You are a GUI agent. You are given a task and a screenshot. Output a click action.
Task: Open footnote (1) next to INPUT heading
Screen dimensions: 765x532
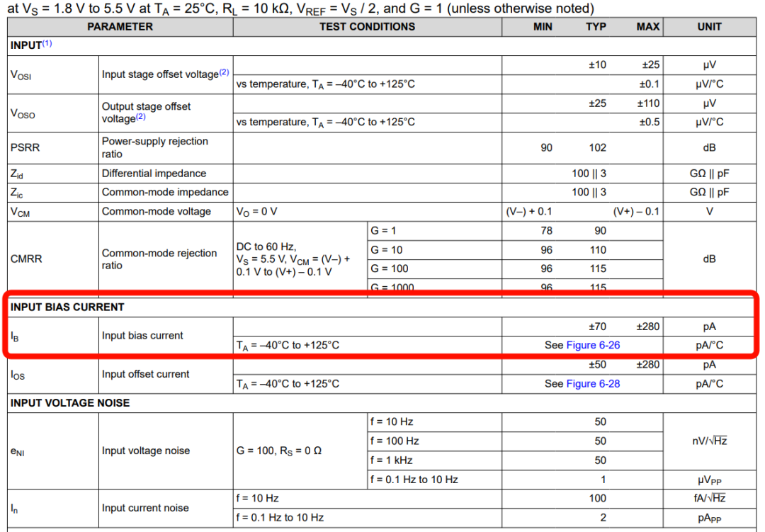click(47, 43)
